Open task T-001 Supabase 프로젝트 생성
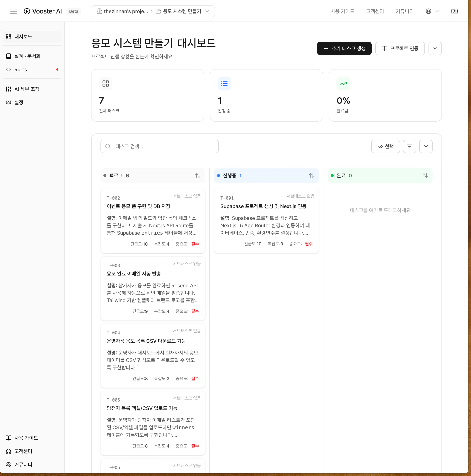 (x=266, y=221)
